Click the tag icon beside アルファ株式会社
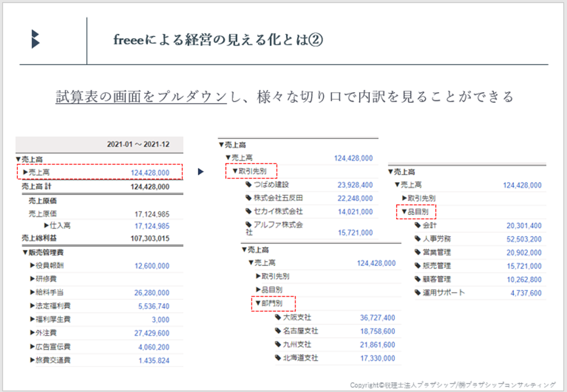Viewport: 567px width, 392px height. coord(248,224)
